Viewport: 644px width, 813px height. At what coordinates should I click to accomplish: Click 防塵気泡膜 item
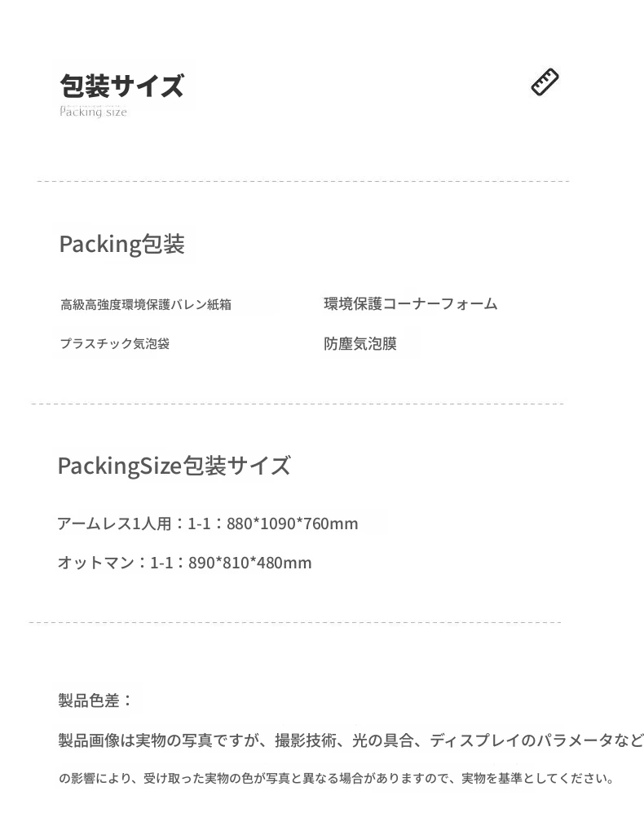tap(360, 344)
